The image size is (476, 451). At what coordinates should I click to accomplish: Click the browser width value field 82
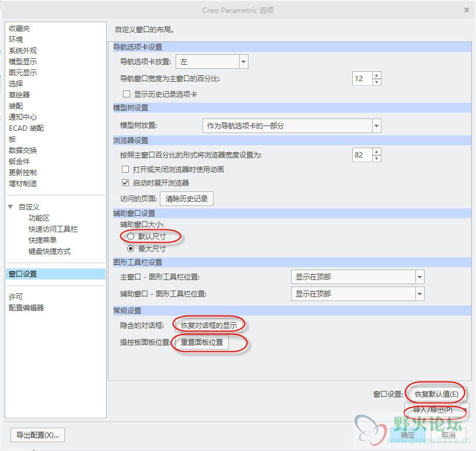(x=362, y=155)
